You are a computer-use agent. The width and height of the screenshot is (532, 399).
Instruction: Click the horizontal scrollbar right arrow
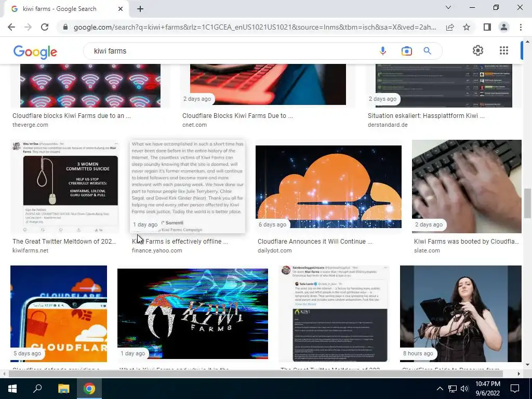(519, 374)
